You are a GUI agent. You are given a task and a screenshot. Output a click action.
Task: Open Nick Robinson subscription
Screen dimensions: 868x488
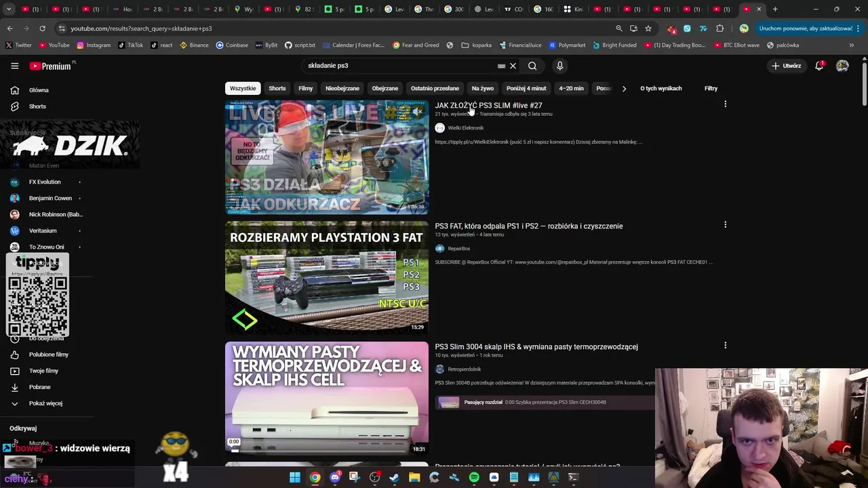(x=55, y=215)
